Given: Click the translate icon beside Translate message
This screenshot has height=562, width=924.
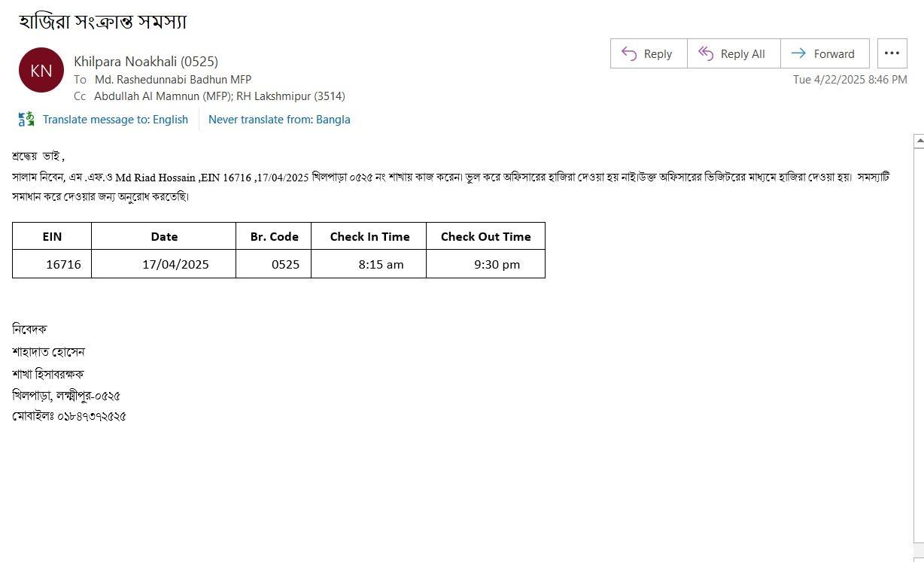Looking at the screenshot, I should click(26, 119).
